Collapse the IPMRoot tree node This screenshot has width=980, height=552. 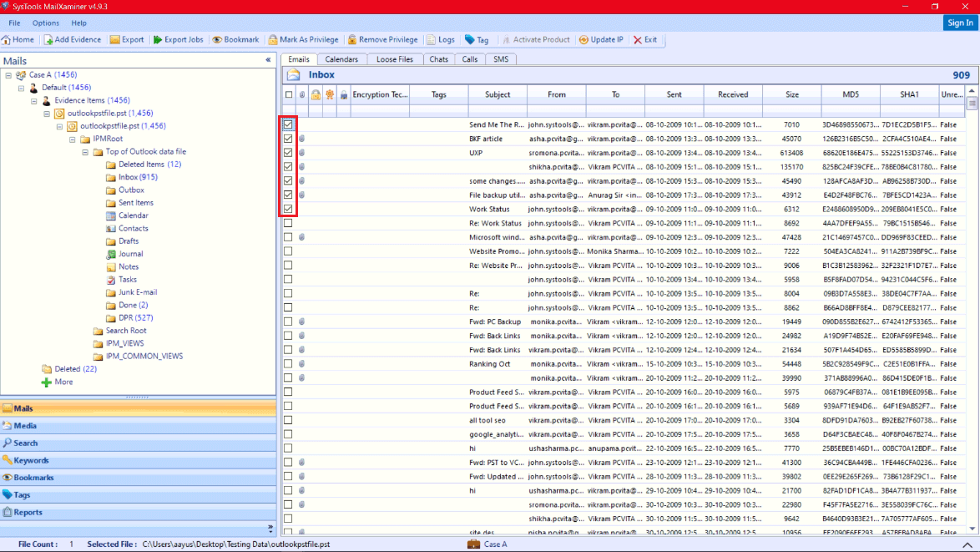pos(73,139)
